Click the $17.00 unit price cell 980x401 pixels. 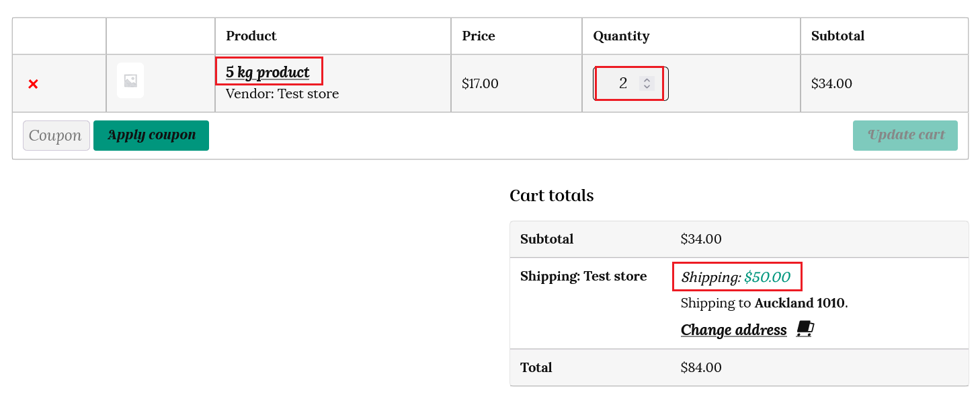(480, 84)
